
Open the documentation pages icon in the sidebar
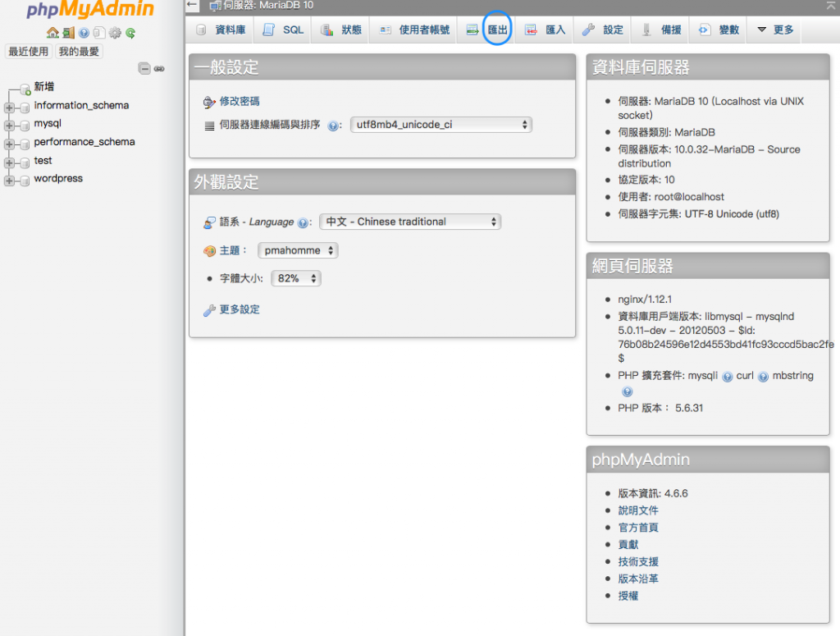(99, 33)
